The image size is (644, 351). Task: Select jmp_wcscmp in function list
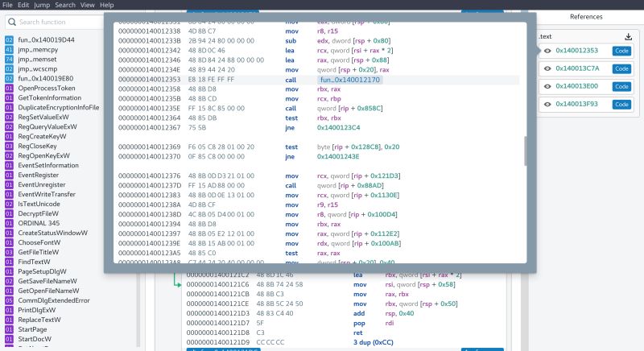tap(37, 69)
